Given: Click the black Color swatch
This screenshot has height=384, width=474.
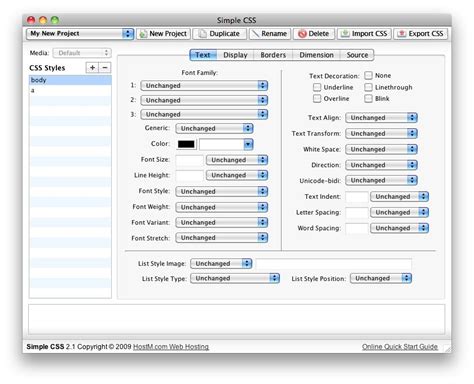Looking at the screenshot, I should pos(186,144).
